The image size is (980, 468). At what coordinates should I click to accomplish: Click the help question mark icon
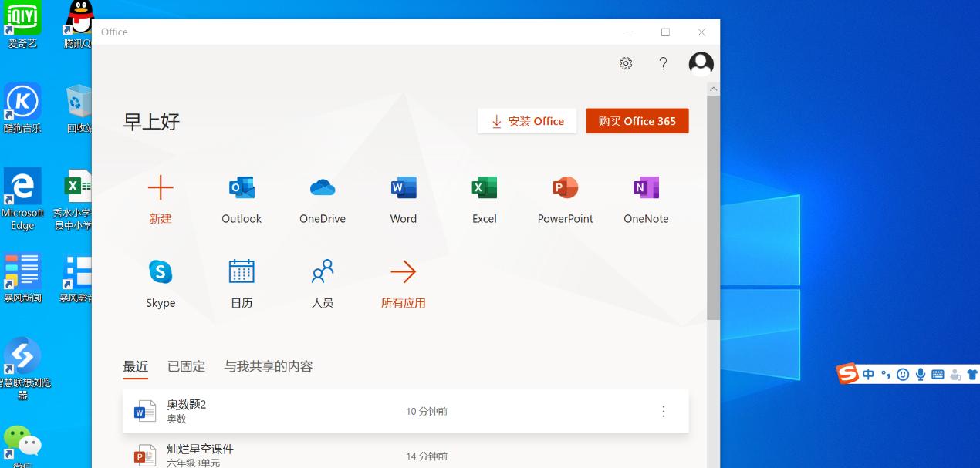click(663, 63)
